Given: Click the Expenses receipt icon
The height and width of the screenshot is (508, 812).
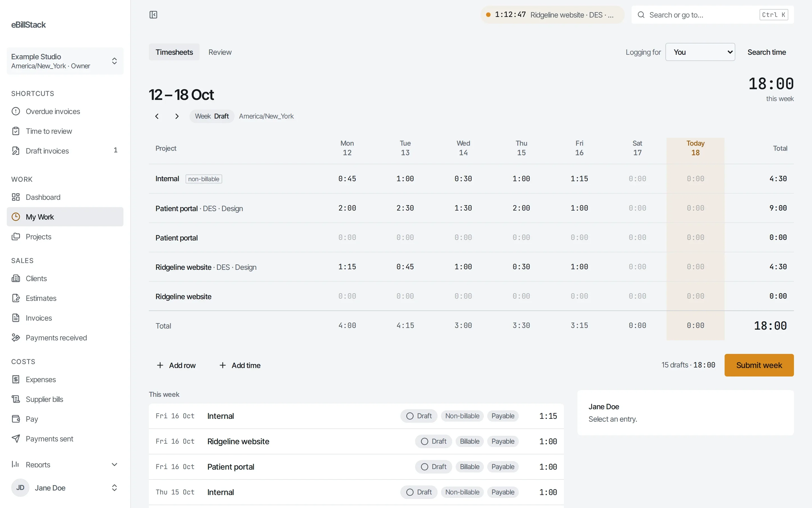Looking at the screenshot, I should pyautogui.click(x=16, y=379).
